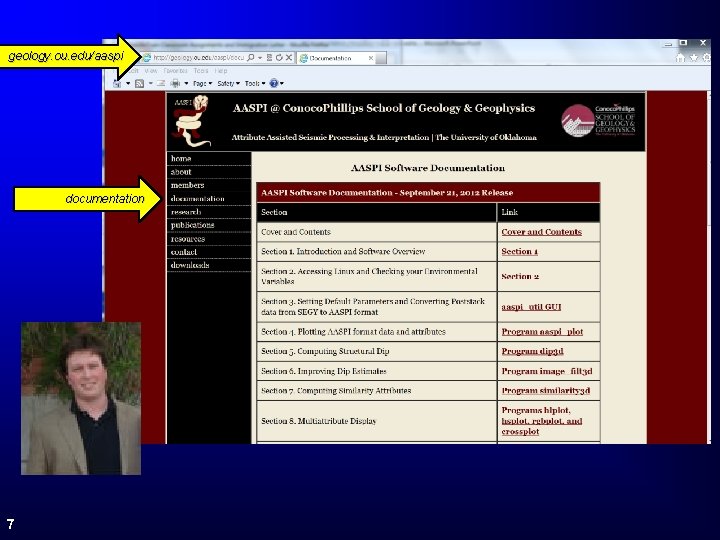Click the 'Section 5. Computing Structural Dip' cell

click(377, 351)
